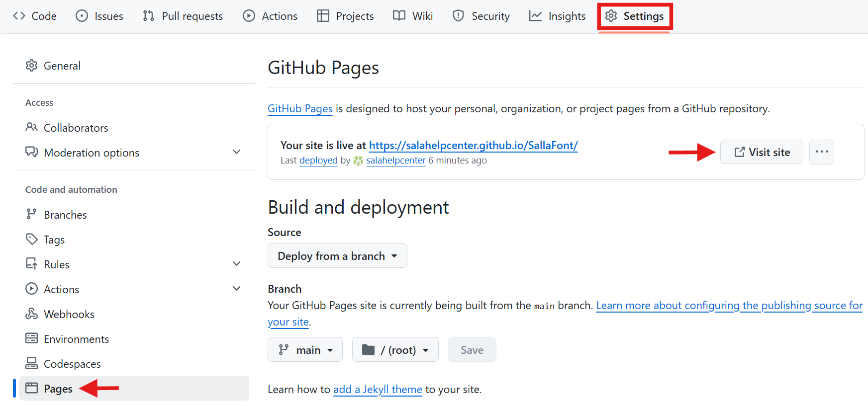Open the three-dot options menu

click(822, 152)
